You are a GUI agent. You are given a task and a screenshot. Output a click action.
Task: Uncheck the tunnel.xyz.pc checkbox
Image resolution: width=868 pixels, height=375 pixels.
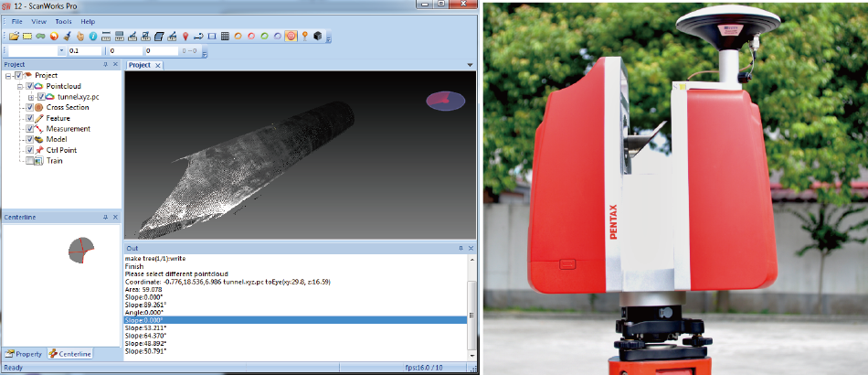[x=41, y=97]
